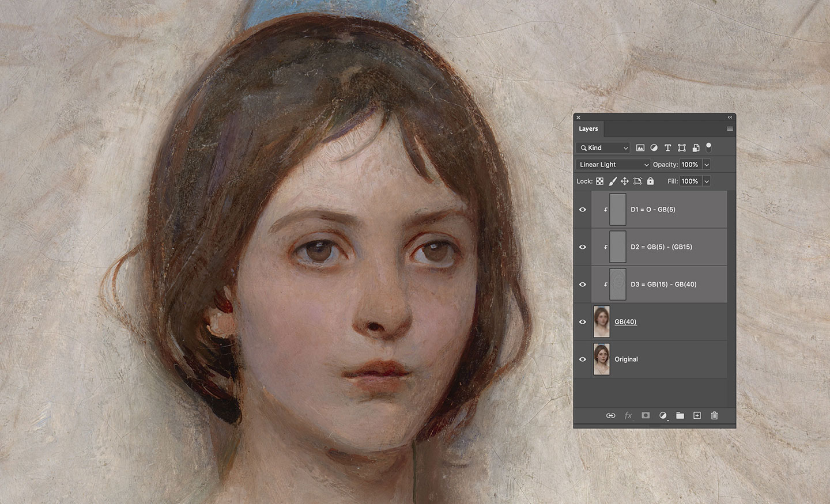Close the Layers panel
Viewport: 830px width, 504px height.
[578, 118]
